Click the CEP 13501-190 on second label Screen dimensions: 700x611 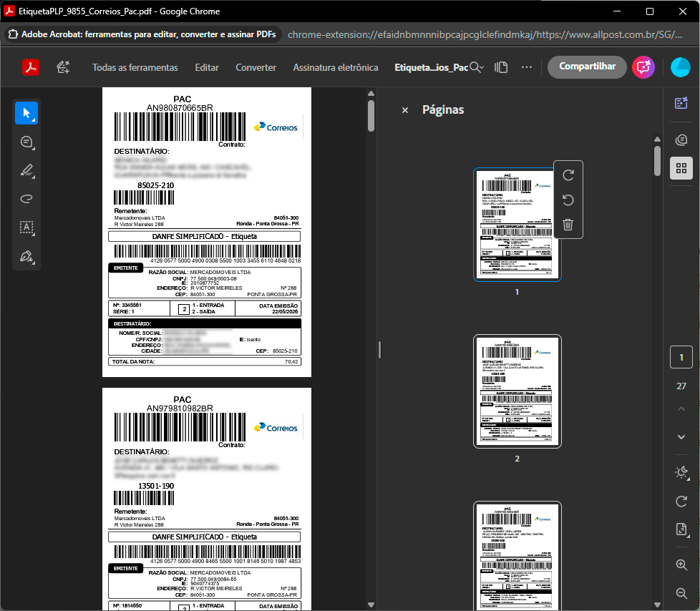tap(156, 486)
